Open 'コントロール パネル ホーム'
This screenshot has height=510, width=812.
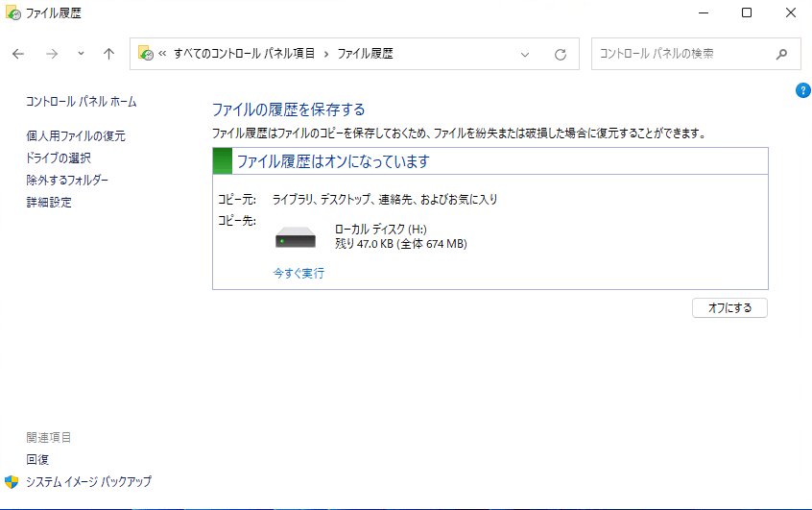tap(81, 101)
